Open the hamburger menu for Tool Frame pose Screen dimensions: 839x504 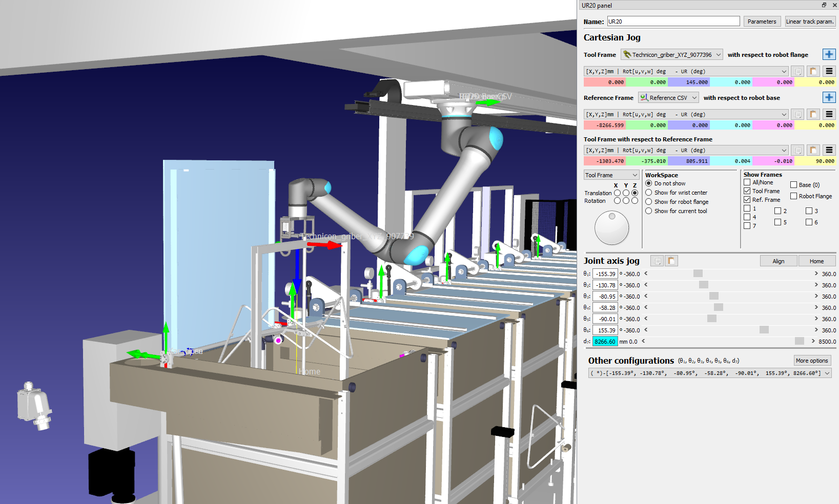829,72
